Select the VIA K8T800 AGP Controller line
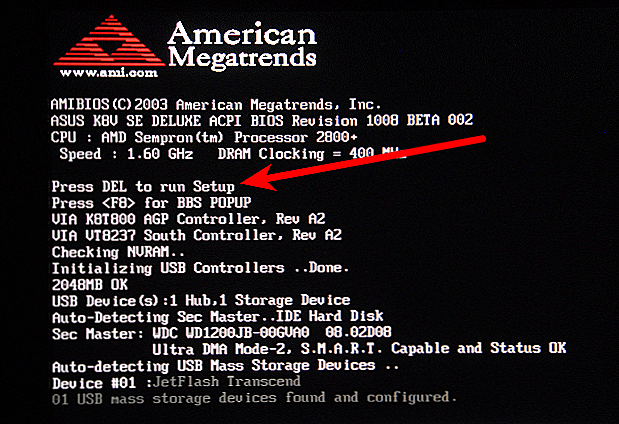619x424 pixels. [x=188, y=219]
